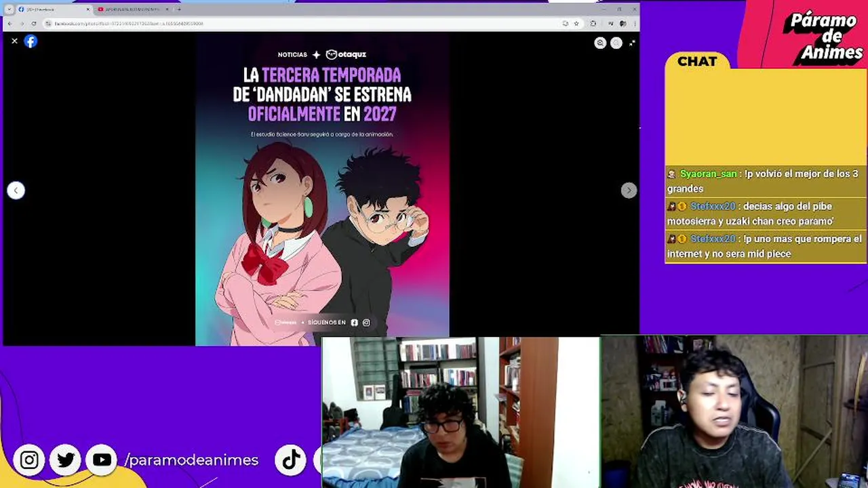Go to the previous photo
This screenshot has height=488, width=868.
pos(16,190)
